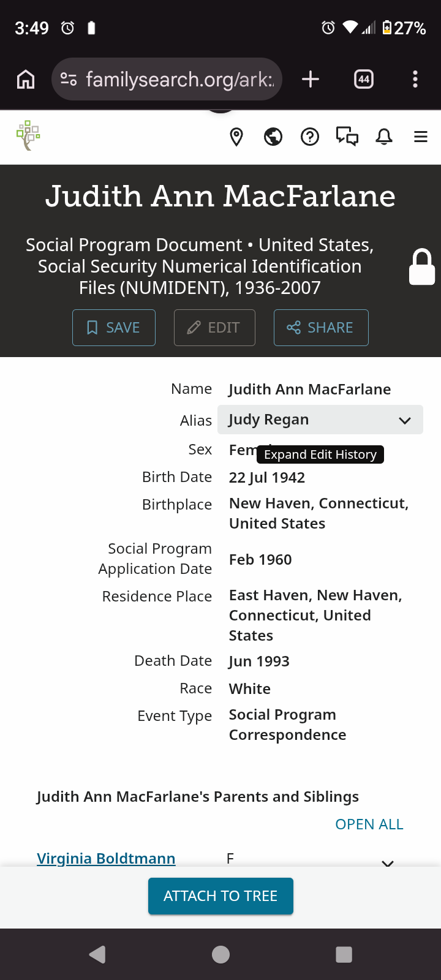Open Virginia Boldtmann's record link

(106, 858)
